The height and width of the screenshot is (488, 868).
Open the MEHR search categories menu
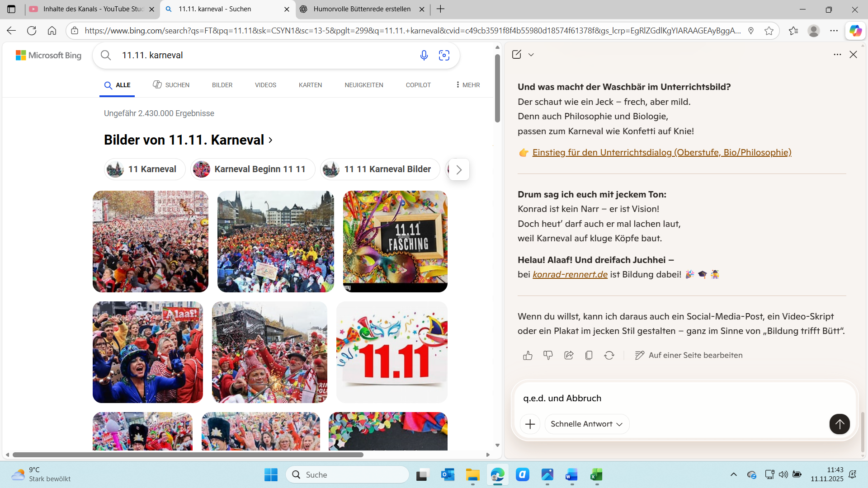[468, 85]
